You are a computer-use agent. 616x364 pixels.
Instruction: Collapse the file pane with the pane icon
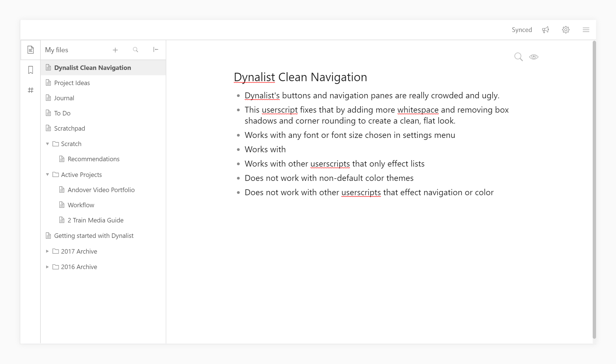click(x=156, y=50)
